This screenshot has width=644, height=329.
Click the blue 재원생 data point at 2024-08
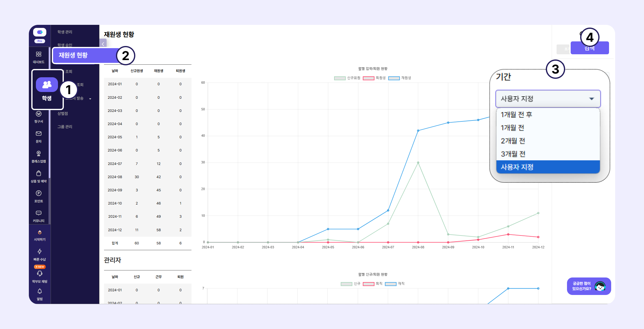[418, 131]
